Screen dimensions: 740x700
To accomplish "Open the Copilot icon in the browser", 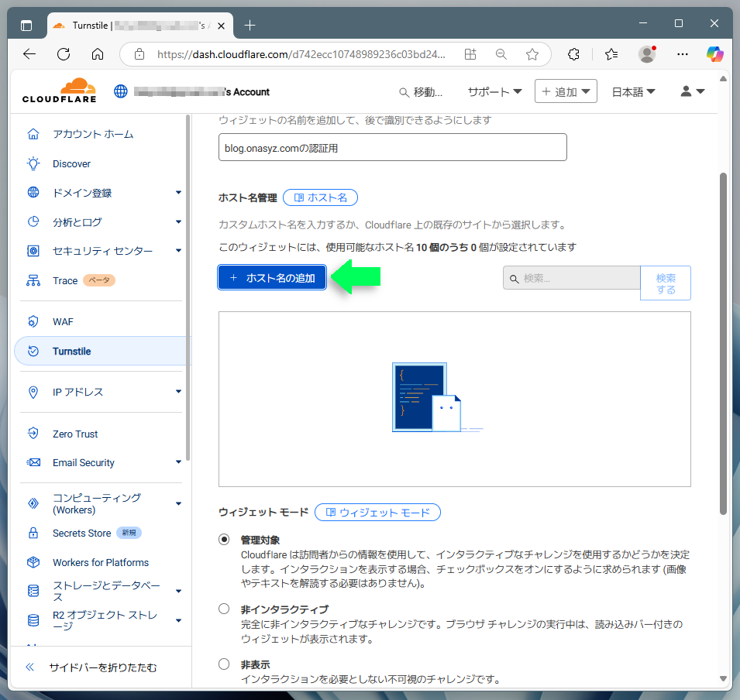I will point(714,54).
